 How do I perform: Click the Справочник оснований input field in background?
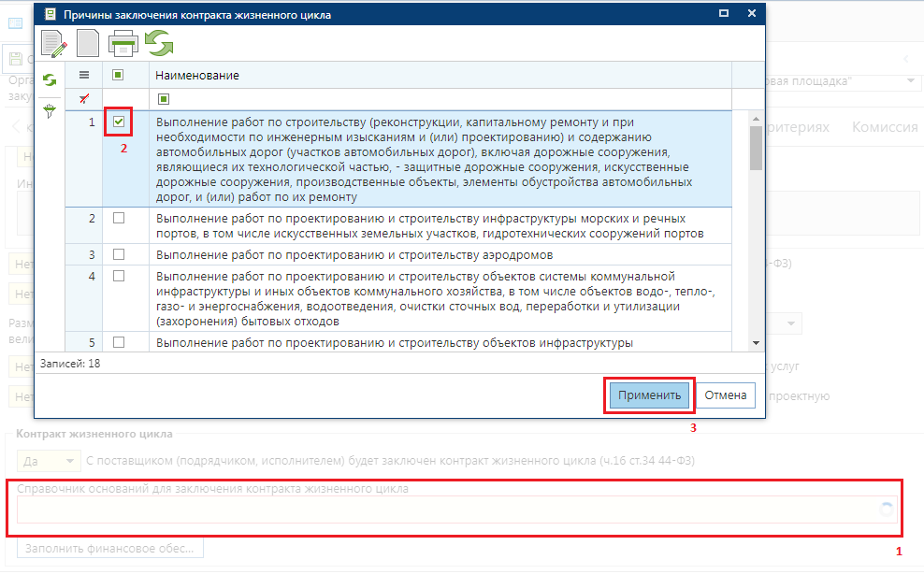click(x=456, y=509)
